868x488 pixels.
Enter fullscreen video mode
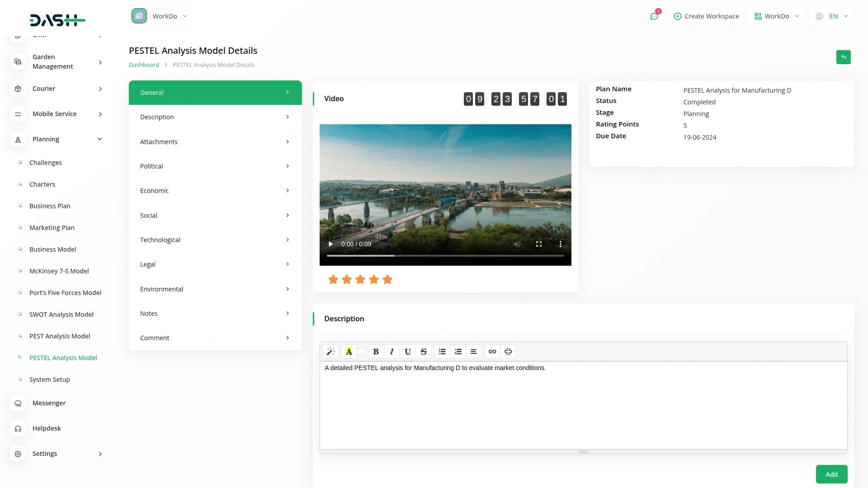point(539,244)
